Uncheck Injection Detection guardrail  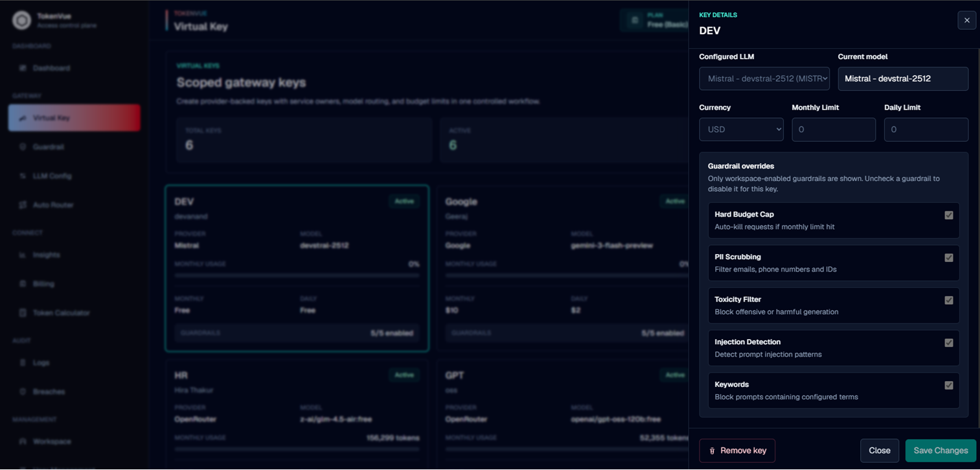949,343
